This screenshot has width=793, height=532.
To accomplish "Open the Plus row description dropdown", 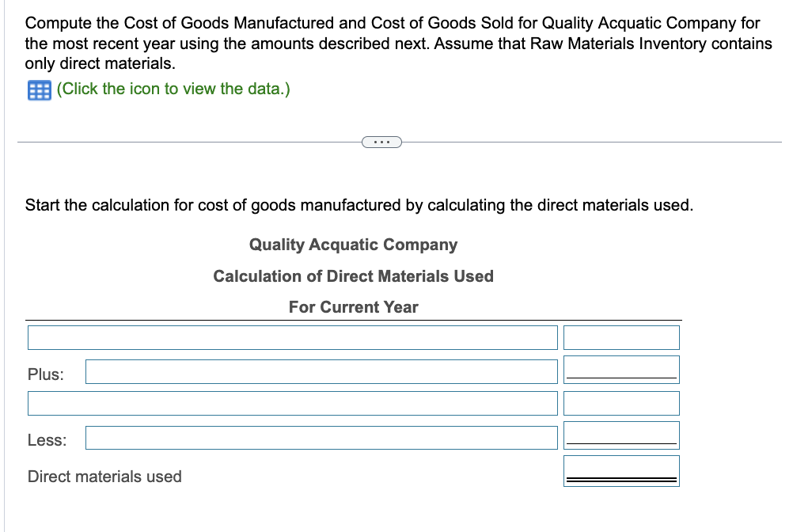I will (321, 371).
